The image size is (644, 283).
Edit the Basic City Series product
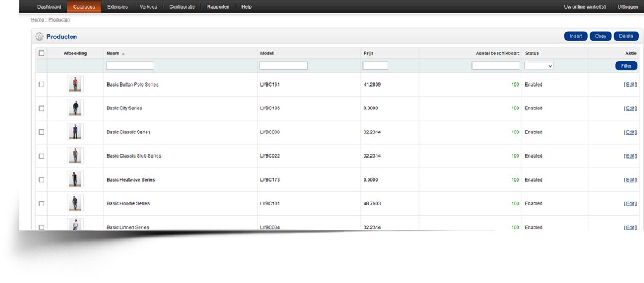point(630,108)
